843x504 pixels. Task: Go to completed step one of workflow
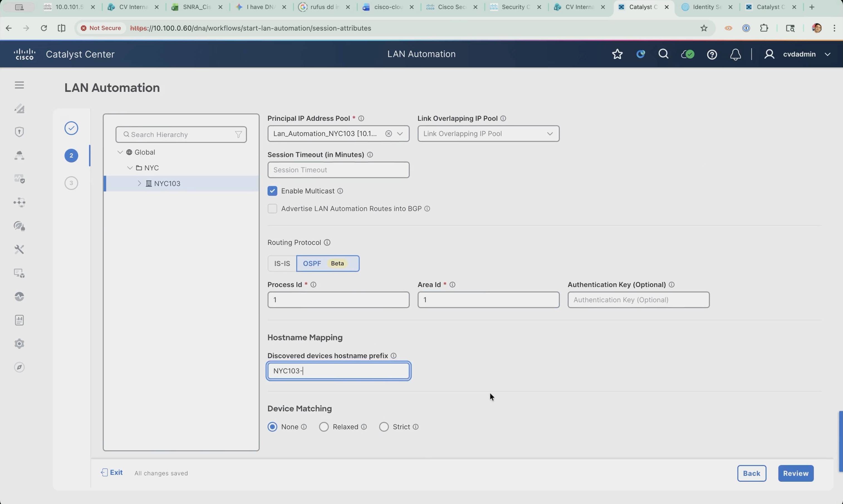tap(71, 128)
